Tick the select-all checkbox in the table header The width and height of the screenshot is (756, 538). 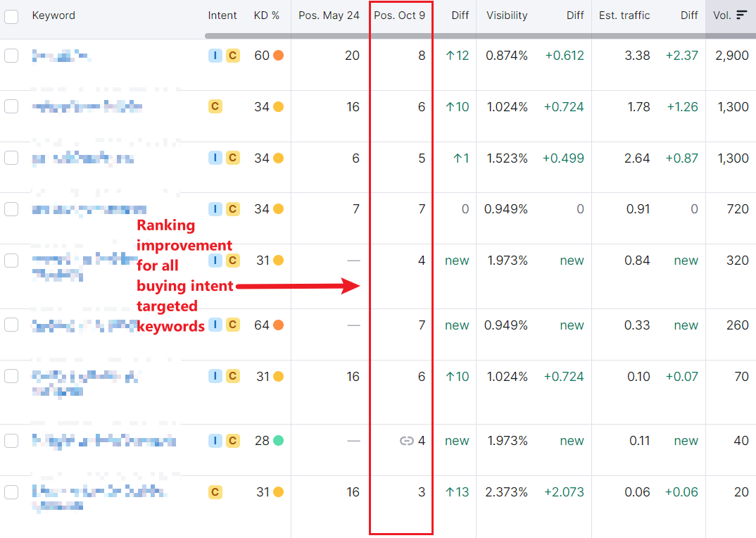pos(11,16)
